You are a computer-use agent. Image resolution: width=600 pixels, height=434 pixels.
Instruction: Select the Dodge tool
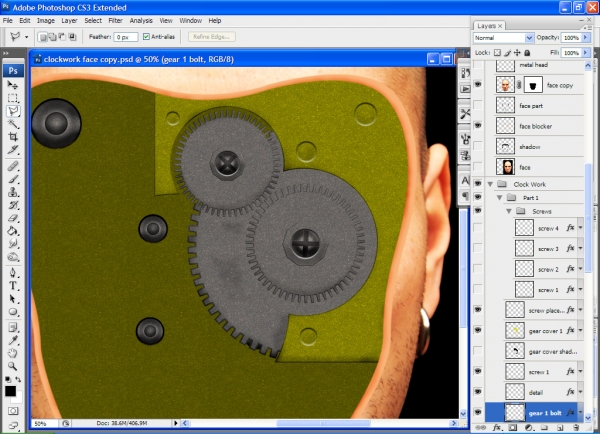pyautogui.click(x=13, y=257)
